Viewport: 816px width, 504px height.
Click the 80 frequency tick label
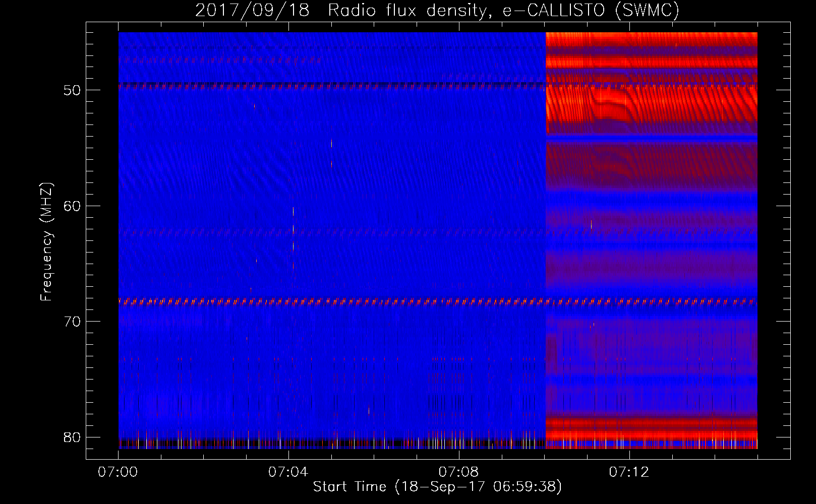[x=72, y=437]
